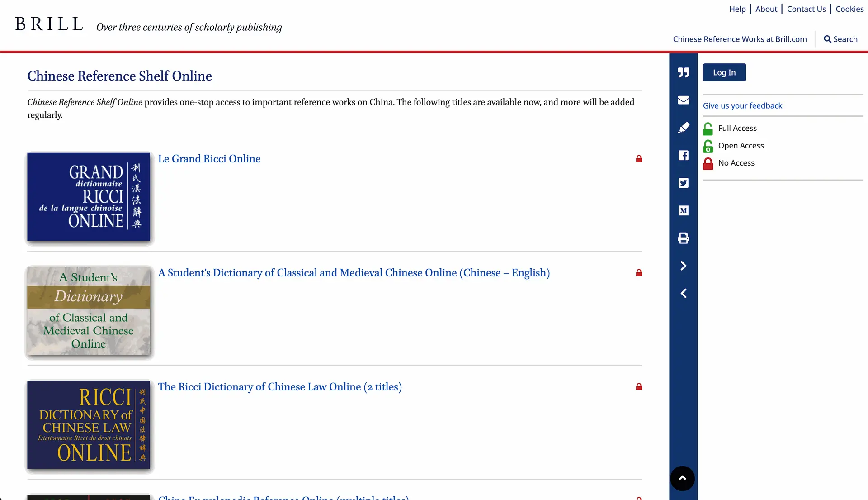
Task: Click red lock beside Ricci Dictionary of Chinese Law
Action: [x=639, y=386]
